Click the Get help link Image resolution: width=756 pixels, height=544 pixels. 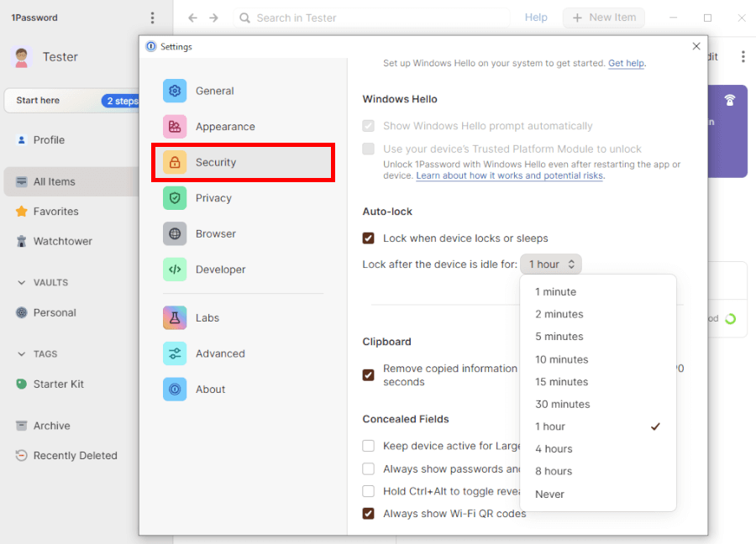click(x=626, y=62)
